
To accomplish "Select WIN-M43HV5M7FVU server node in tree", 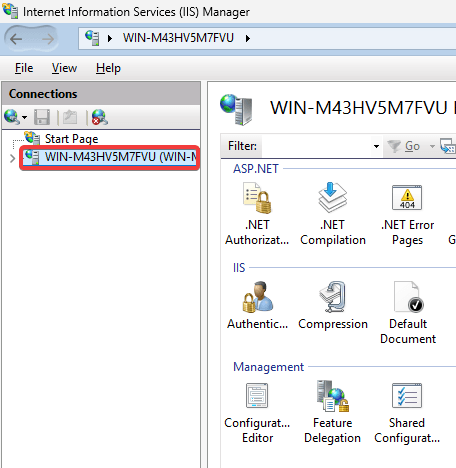I will (x=110, y=157).
